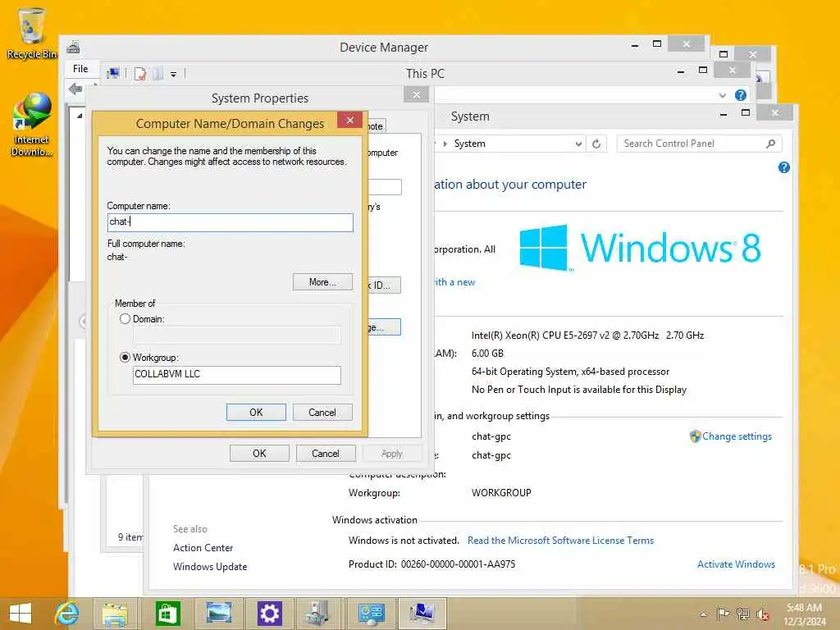The image size is (840, 630).
Task: Open File menu in Device Manager
Action: pyautogui.click(x=80, y=69)
